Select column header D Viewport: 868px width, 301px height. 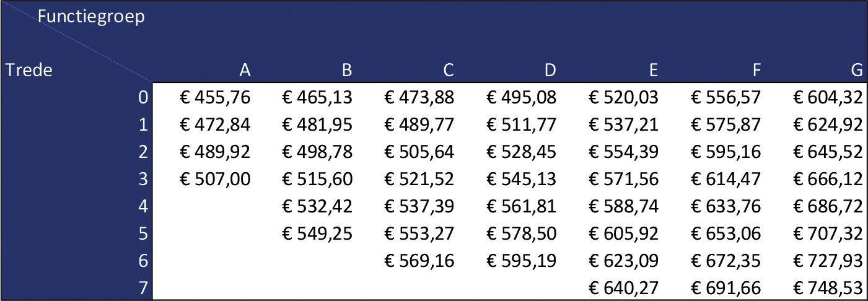[x=550, y=71]
